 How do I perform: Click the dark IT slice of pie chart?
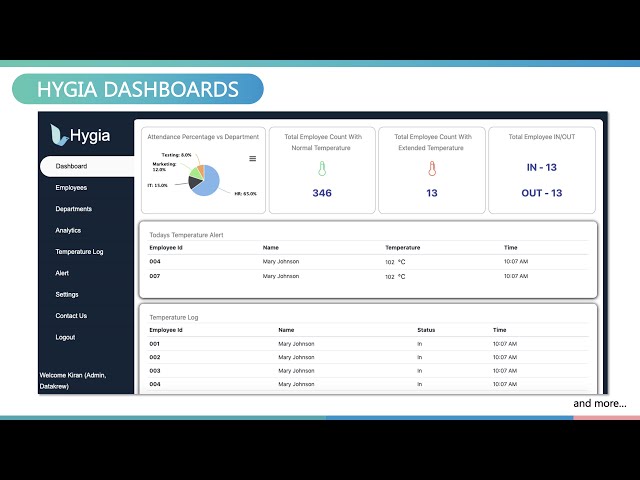click(194, 182)
